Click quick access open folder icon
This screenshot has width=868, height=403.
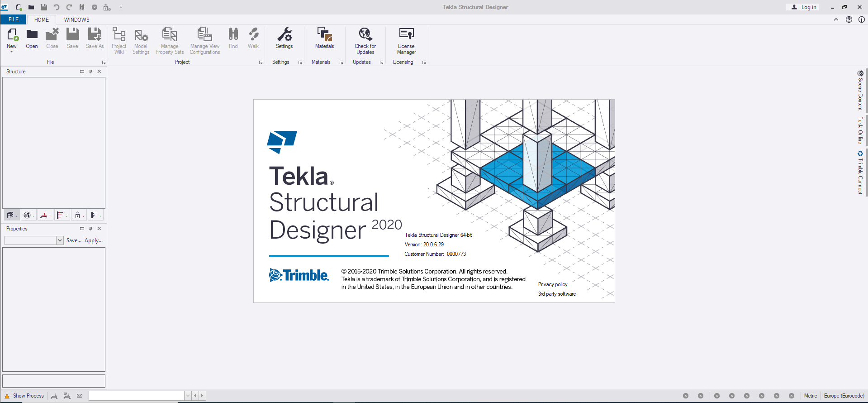point(31,7)
